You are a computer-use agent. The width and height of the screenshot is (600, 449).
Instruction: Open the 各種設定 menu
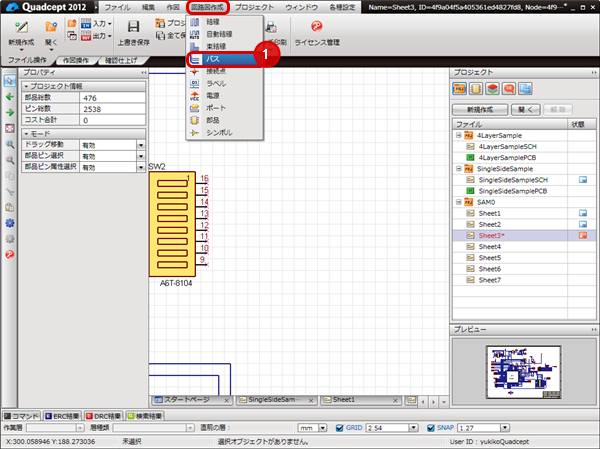tap(342, 7)
